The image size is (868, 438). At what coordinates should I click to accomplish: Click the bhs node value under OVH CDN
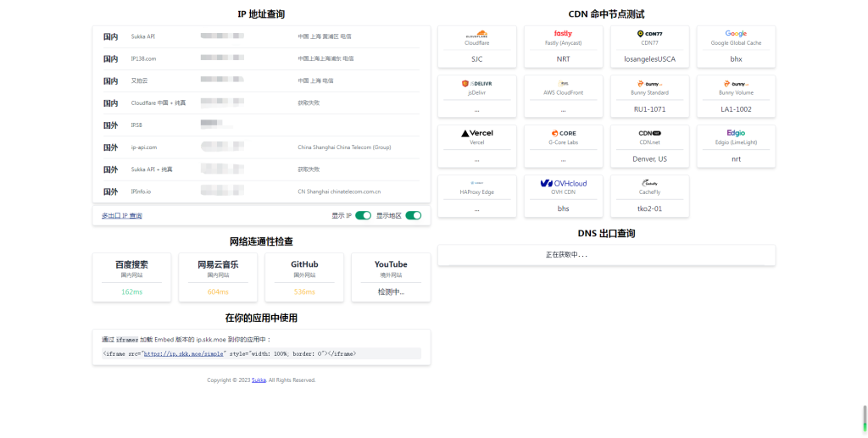[x=563, y=208]
